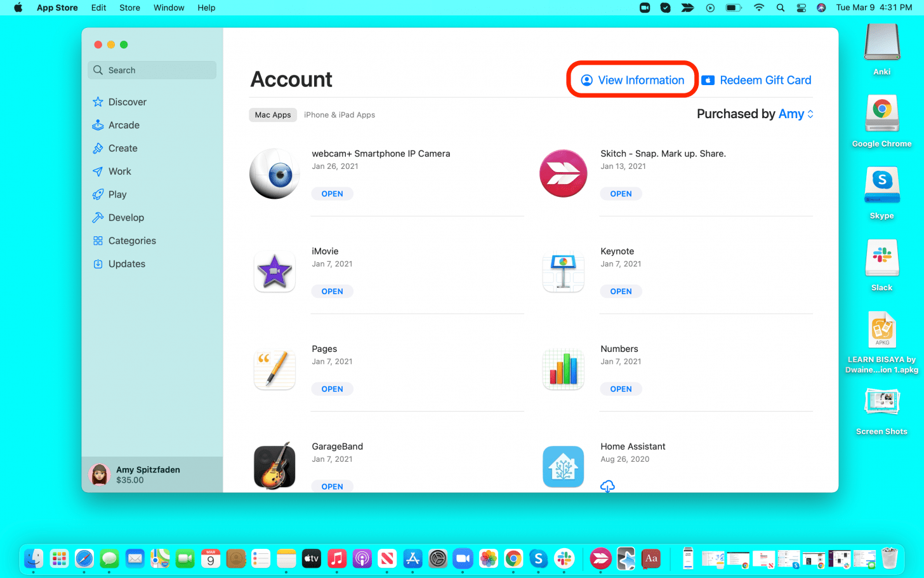Click View Information link
Viewport: 924px width, 578px height.
633,80
